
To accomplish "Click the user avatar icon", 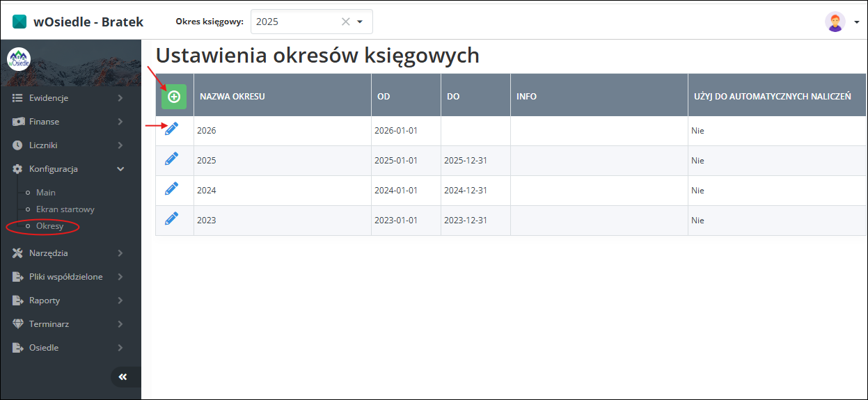I will click(835, 22).
